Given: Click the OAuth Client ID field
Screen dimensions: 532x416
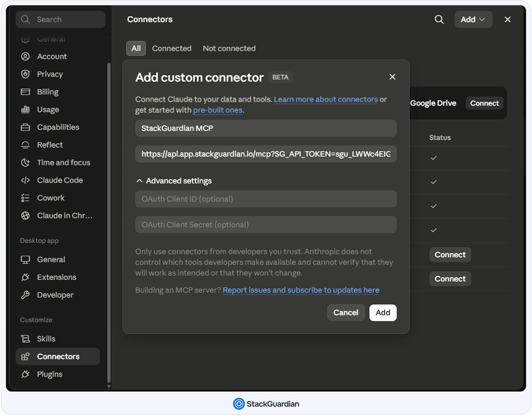Looking at the screenshot, I should click(266, 199).
